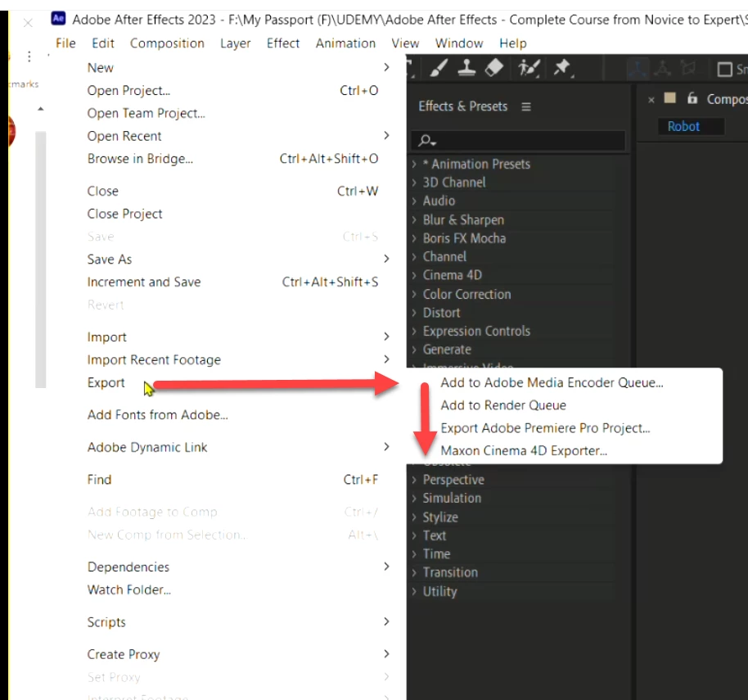Image resolution: width=748 pixels, height=700 pixels.
Task: Click the Effects & Presets search field
Action: pyautogui.click(x=518, y=141)
